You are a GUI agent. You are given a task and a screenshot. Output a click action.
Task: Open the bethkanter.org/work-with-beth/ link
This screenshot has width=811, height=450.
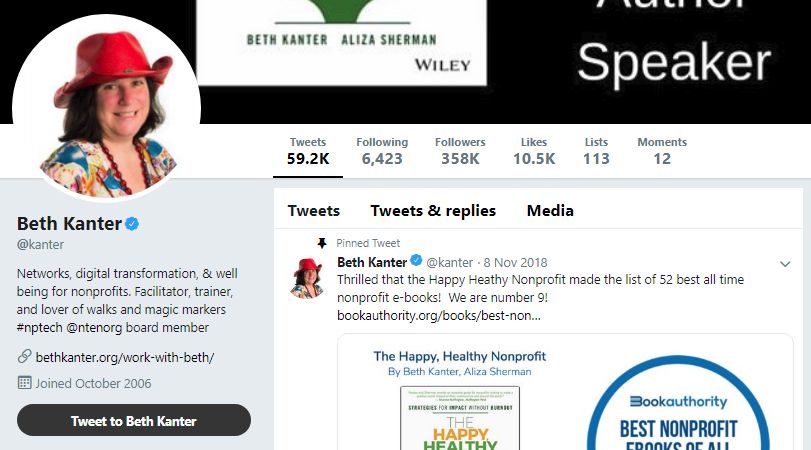click(125, 357)
